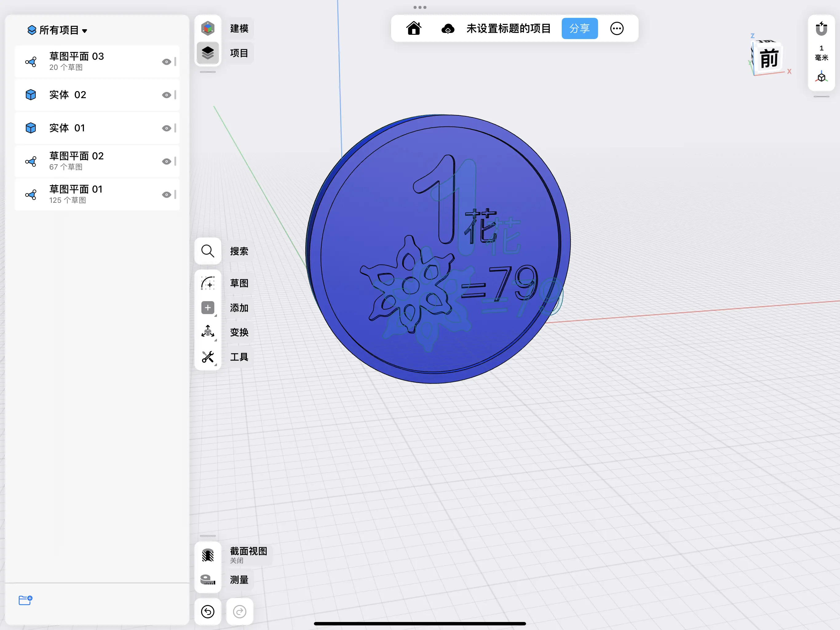Undo the last action
Image resolution: width=840 pixels, height=630 pixels.
(208, 611)
